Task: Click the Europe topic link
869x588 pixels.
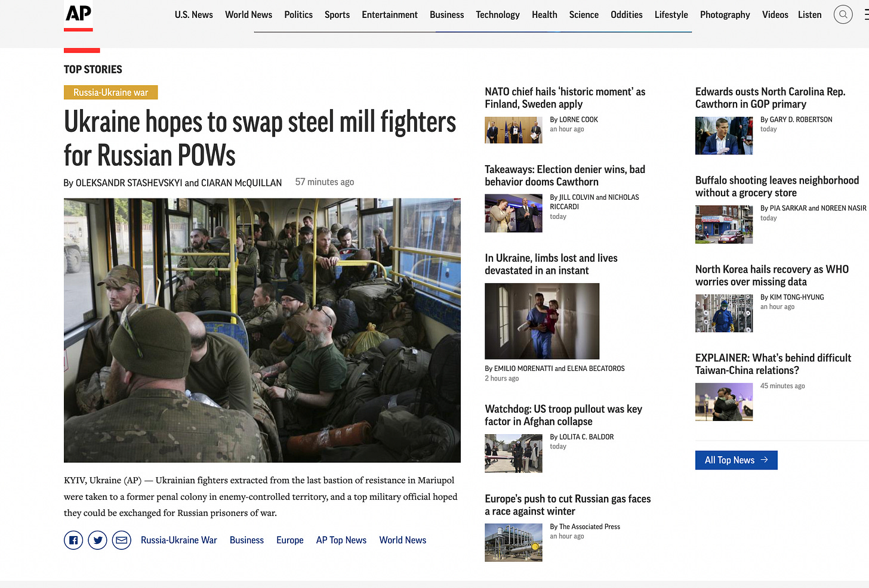Action: 290,540
